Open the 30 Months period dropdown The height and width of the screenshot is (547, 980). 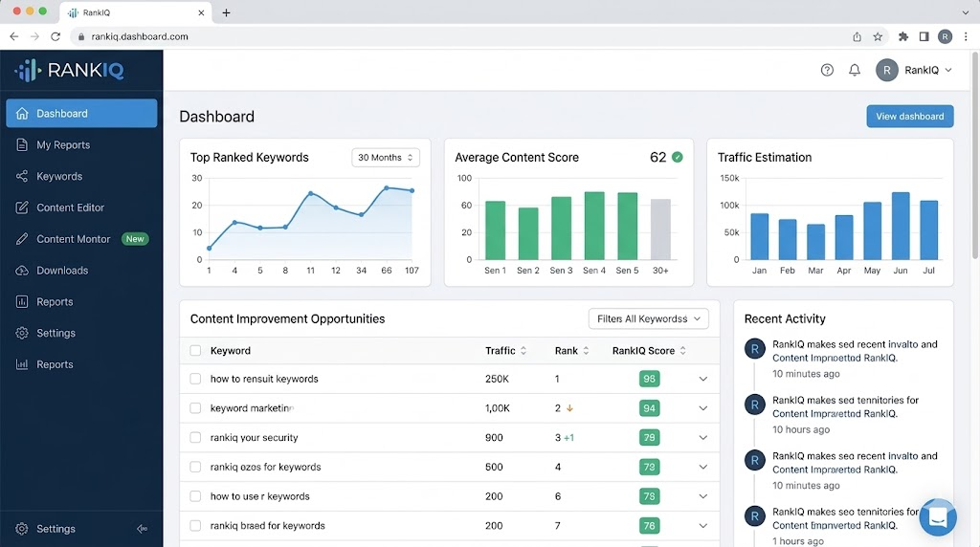[x=386, y=158]
